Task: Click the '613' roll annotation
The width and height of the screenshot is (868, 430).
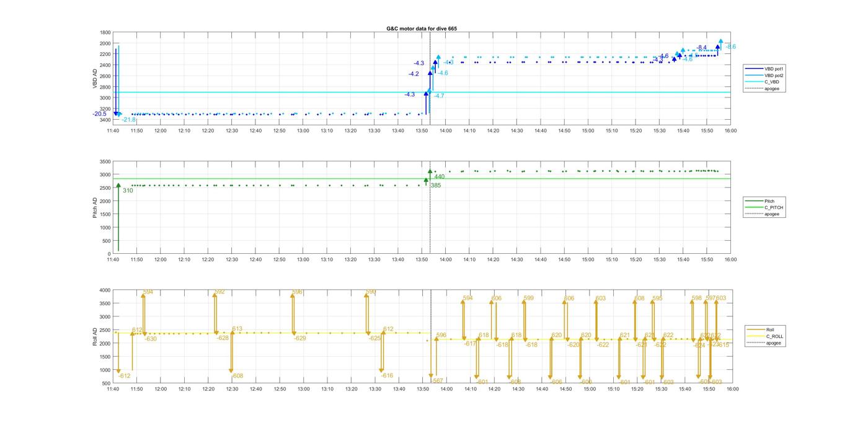Action: point(237,329)
